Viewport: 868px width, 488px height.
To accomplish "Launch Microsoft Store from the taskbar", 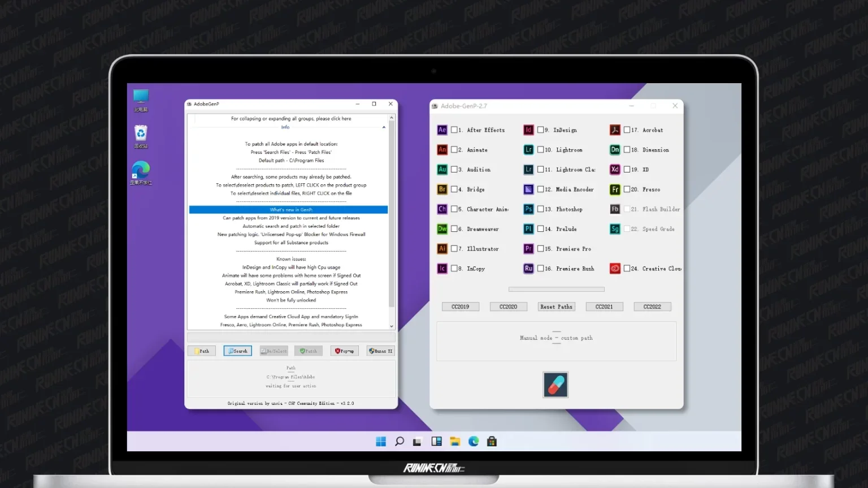I will coord(492,442).
